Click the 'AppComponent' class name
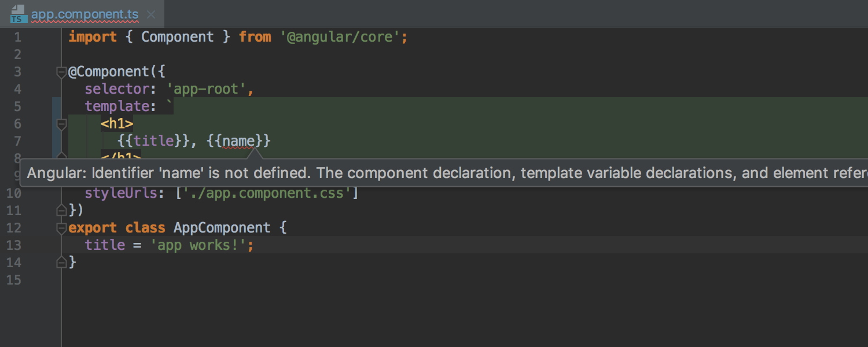 [222, 228]
